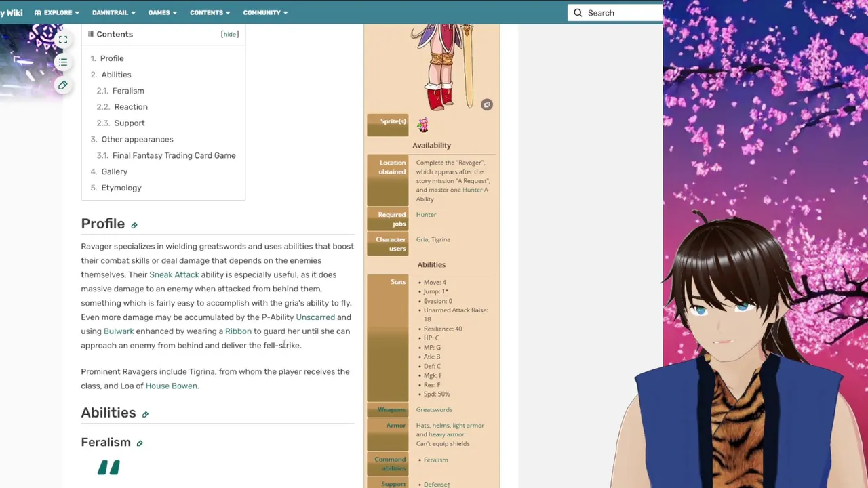The height and width of the screenshot is (488, 868).
Task: Jump to Profile in contents
Action: tap(112, 58)
